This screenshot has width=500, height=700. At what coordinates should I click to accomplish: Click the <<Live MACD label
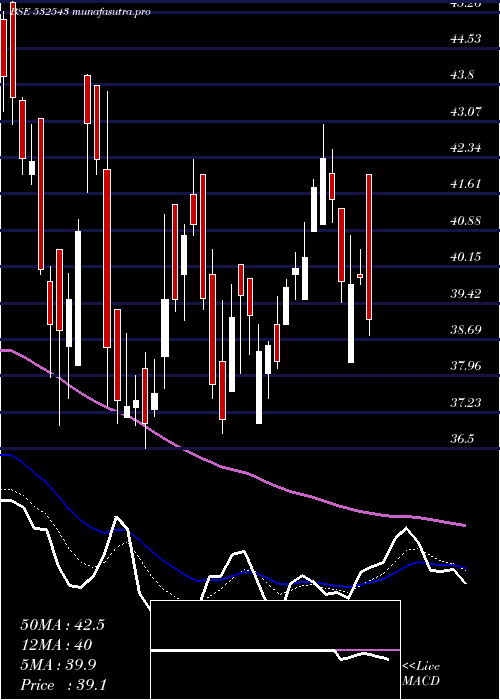pos(421,674)
